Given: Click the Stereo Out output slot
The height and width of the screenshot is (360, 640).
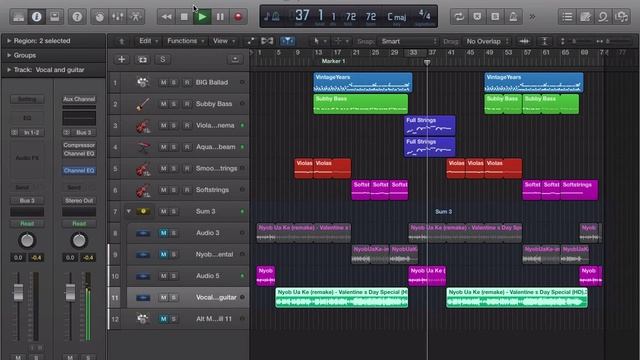Looking at the screenshot, I should (x=79, y=200).
